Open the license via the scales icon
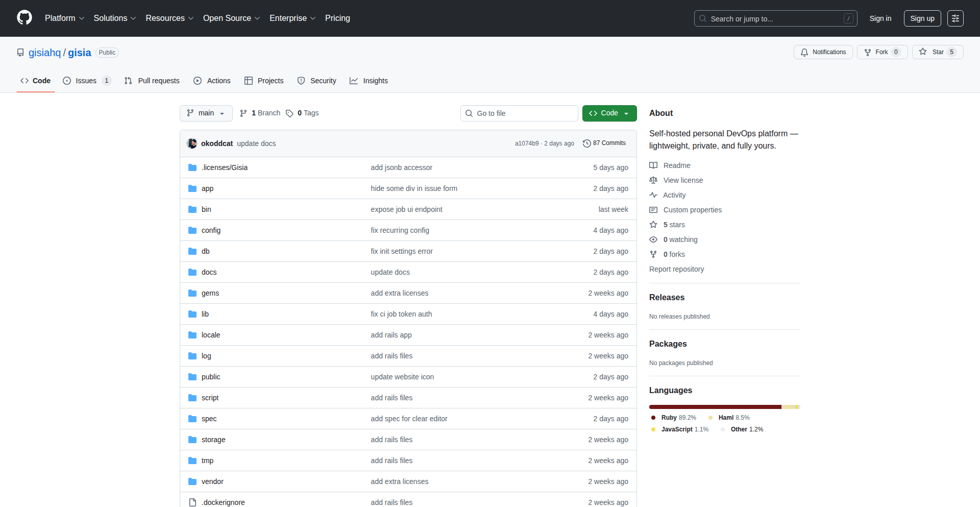The height and width of the screenshot is (507, 980). (x=653, y=180)
